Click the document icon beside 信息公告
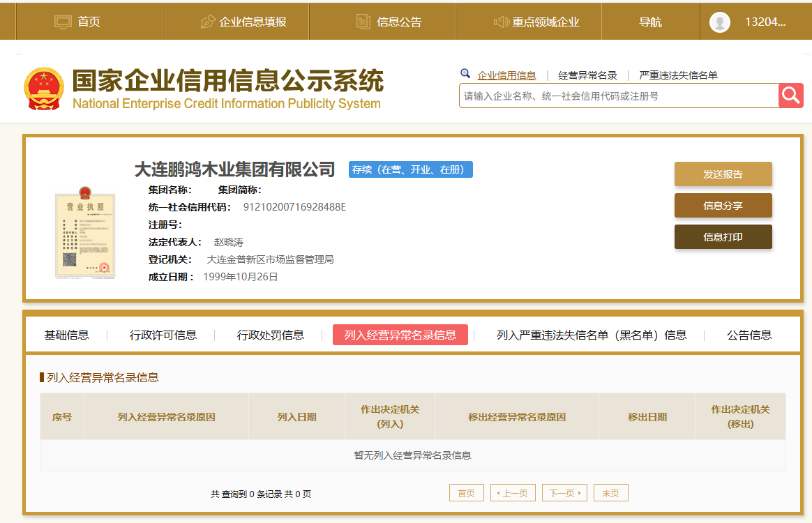 click(x=363, y=22)
